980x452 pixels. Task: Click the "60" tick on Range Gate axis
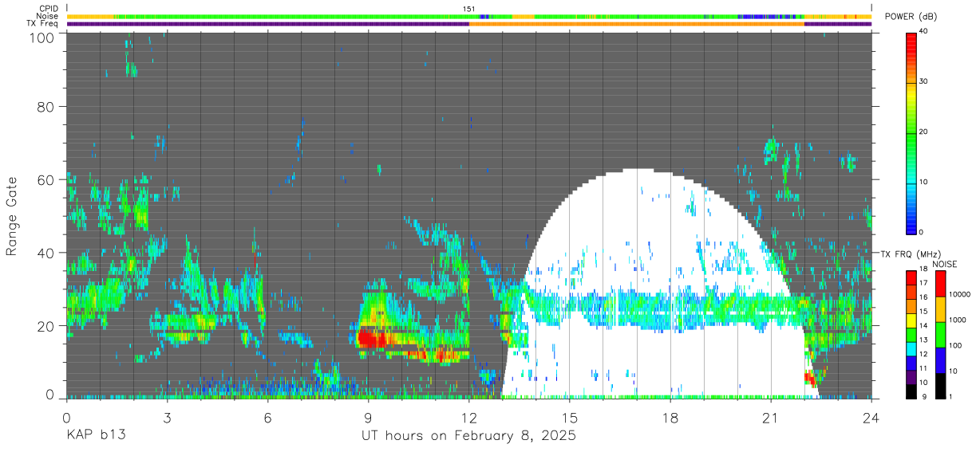click(x=46, y=179)
